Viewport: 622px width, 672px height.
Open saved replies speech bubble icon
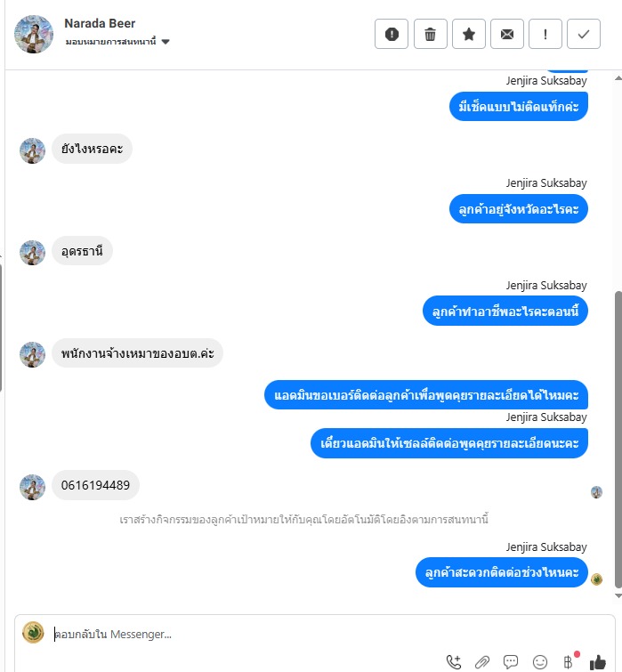click(511, 661)
